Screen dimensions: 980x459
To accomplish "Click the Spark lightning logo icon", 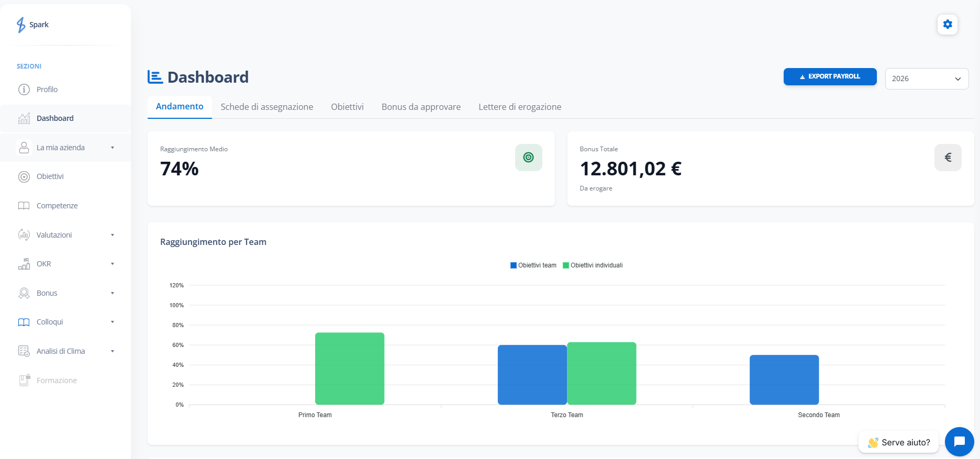I will click(21, 25).
